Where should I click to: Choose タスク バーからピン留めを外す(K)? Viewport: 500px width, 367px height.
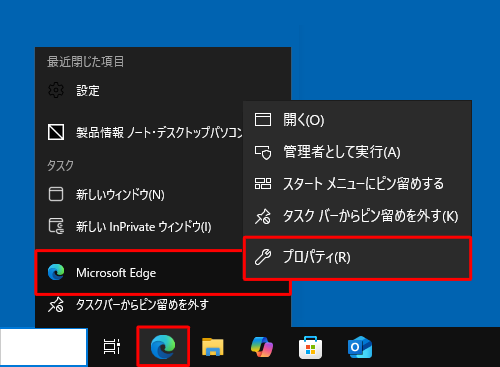point(357,216)
